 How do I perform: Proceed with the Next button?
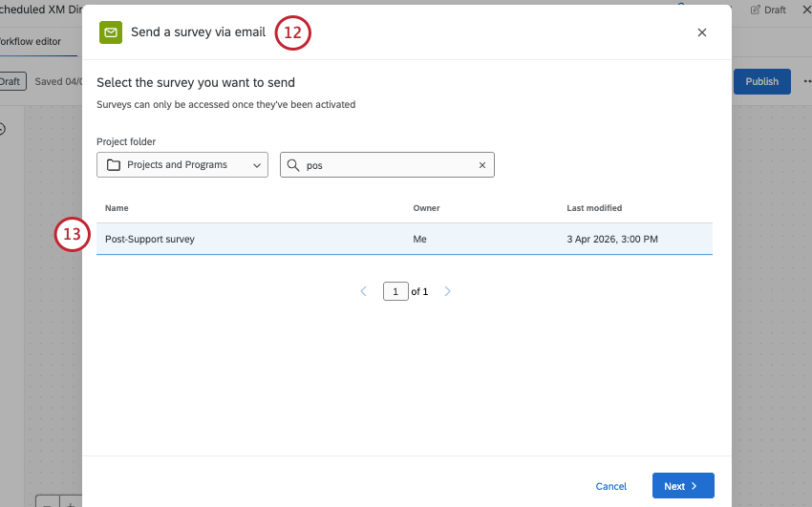coord(683,486)
